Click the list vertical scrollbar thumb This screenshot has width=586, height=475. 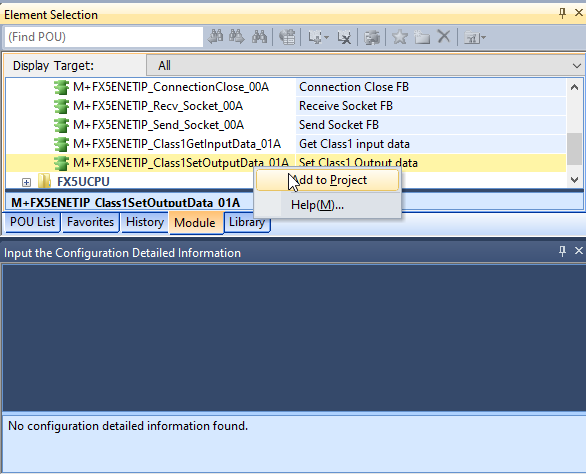coord(574,149)
